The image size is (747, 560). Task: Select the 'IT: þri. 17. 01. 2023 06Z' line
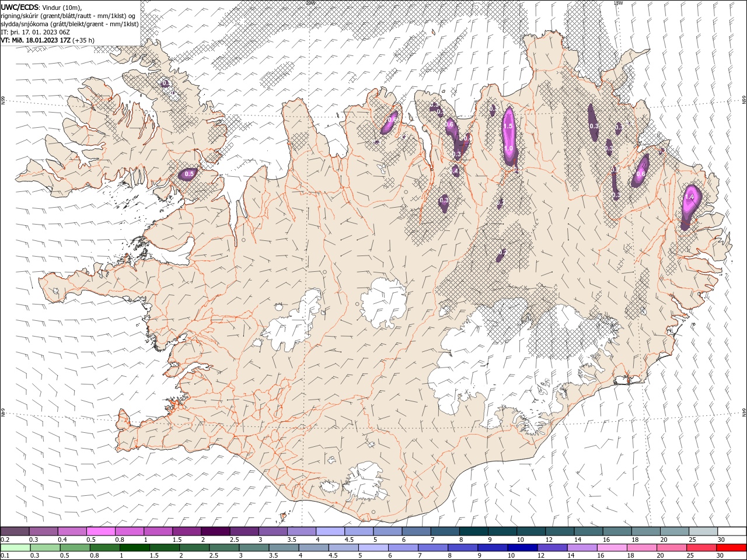coord(36,32)
